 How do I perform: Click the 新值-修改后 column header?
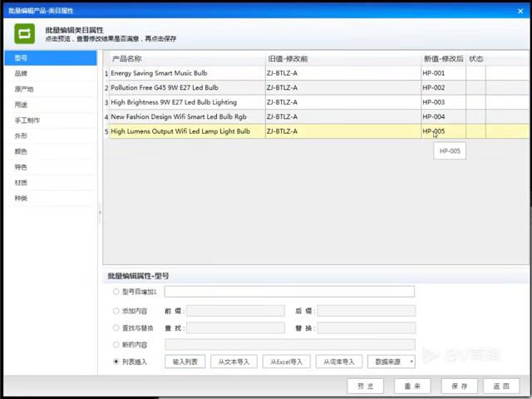pos(443,59)
